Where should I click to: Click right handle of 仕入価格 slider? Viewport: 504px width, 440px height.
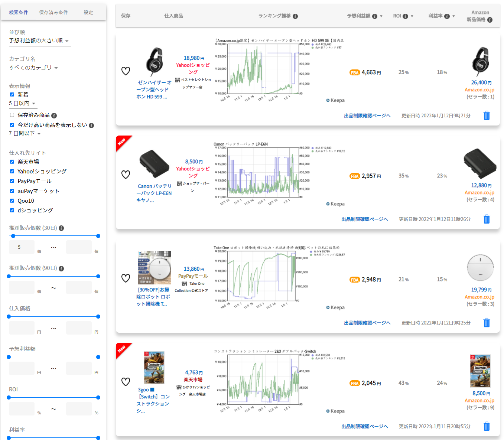[x=98, y=317]
